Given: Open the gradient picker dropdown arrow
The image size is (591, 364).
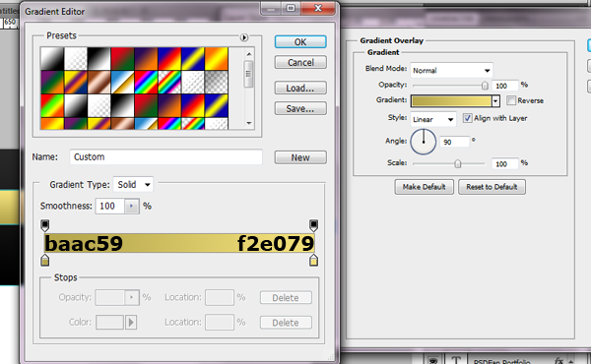Looking at the screenshot, I should (x=496, y=101).
